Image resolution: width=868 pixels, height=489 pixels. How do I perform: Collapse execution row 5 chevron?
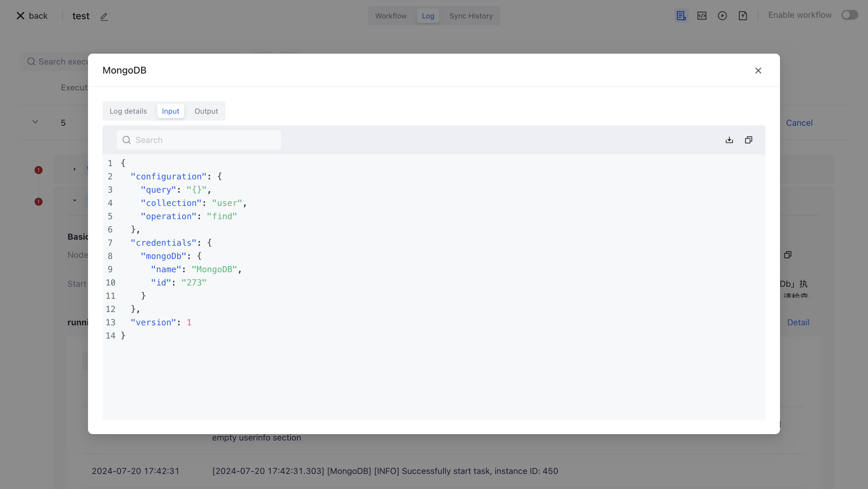point(35,122)
